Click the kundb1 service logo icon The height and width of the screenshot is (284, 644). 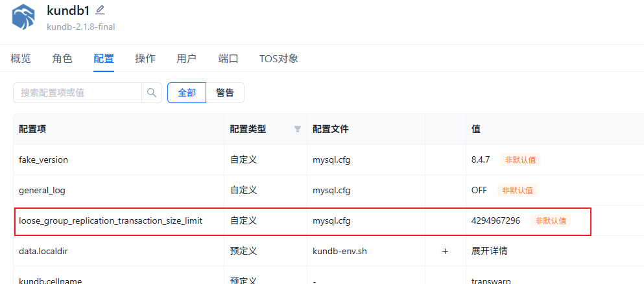point(23,17)
